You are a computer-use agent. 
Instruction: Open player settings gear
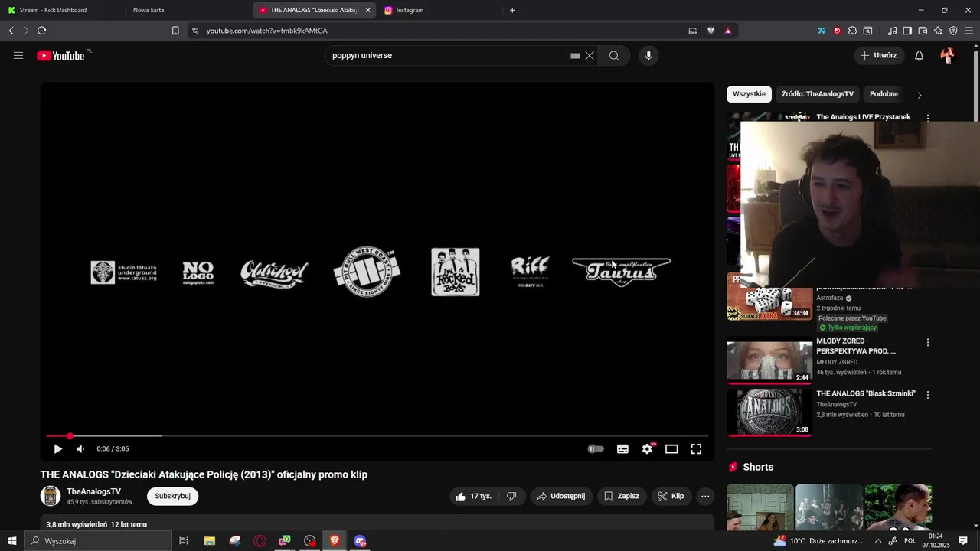click(647, 449)
